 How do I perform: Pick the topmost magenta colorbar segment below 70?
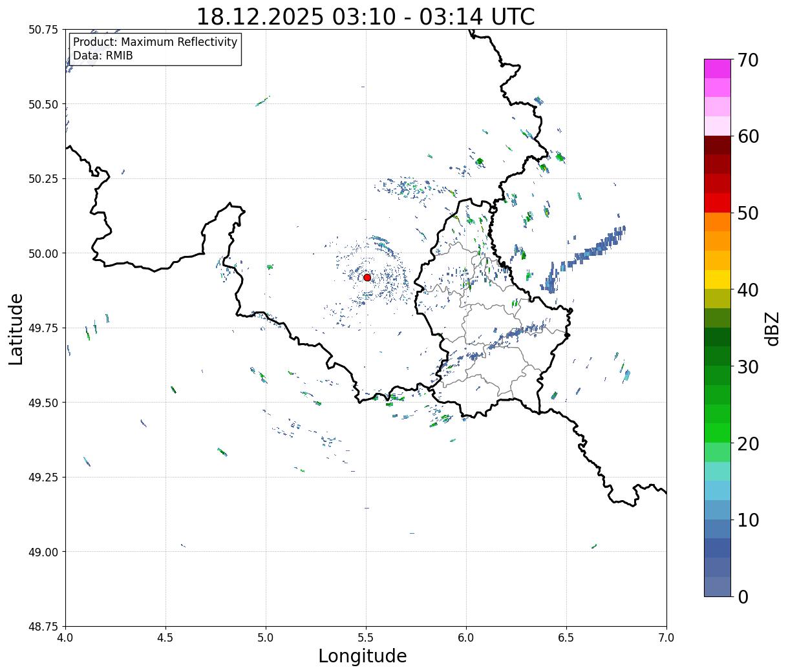pyautogui.click(x=718, y=68)
